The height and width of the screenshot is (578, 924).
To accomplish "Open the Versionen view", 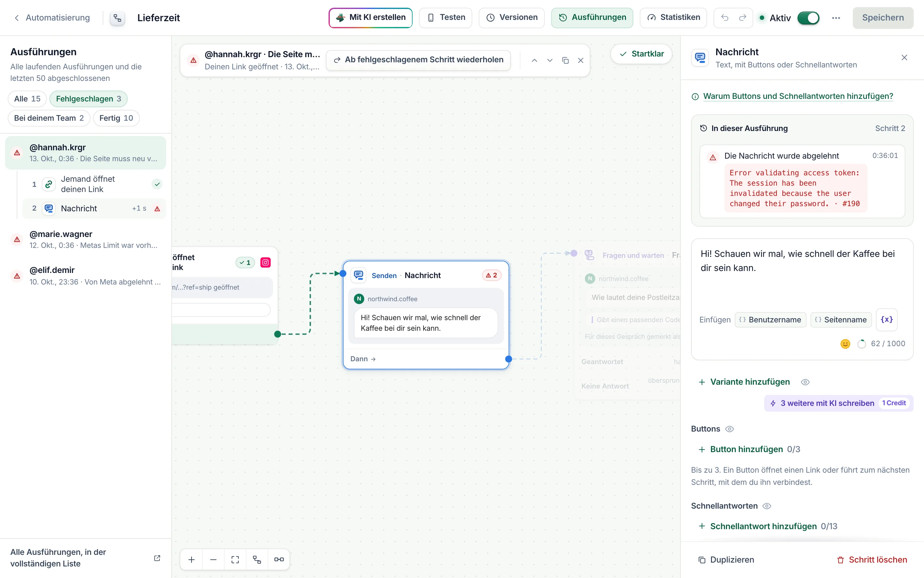I will (x=512, y=18).
